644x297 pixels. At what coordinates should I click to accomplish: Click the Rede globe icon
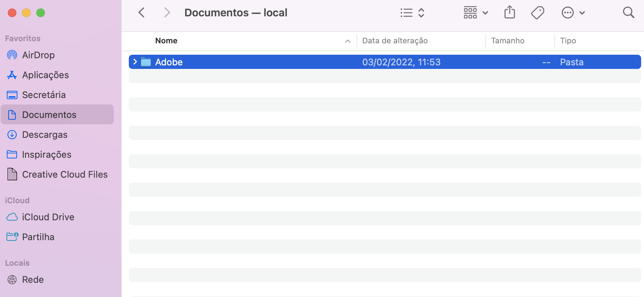pos(12,280)
